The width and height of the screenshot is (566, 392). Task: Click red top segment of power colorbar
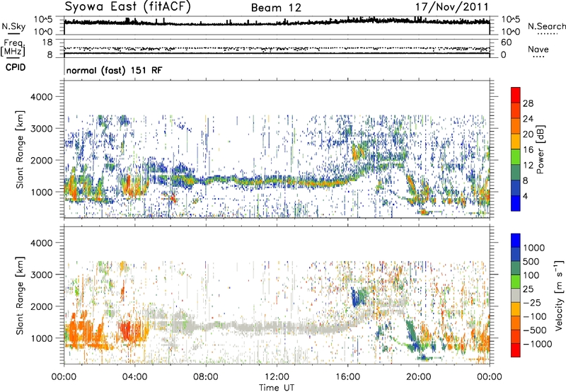click(516, 95)
